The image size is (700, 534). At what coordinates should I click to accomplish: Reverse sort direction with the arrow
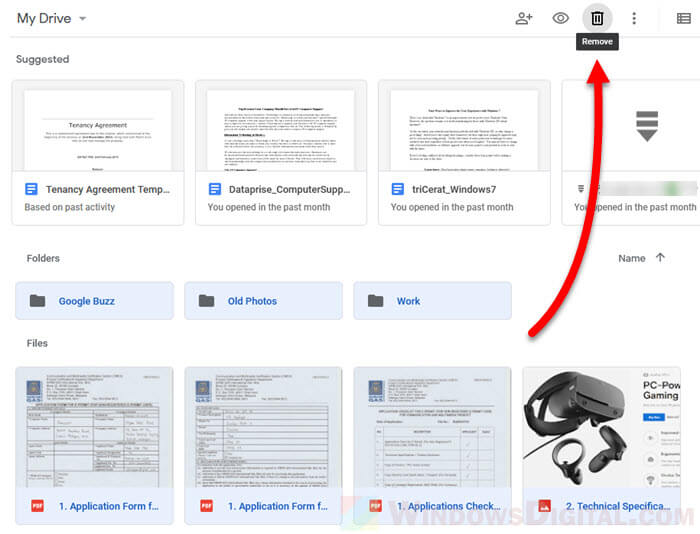pos(660,258)
